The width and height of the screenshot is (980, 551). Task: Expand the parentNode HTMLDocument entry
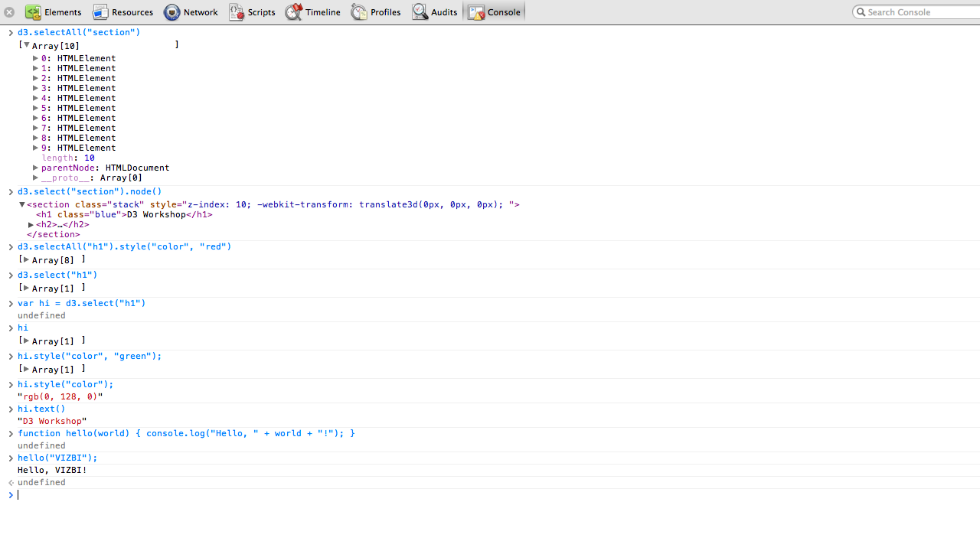(35, 168)
